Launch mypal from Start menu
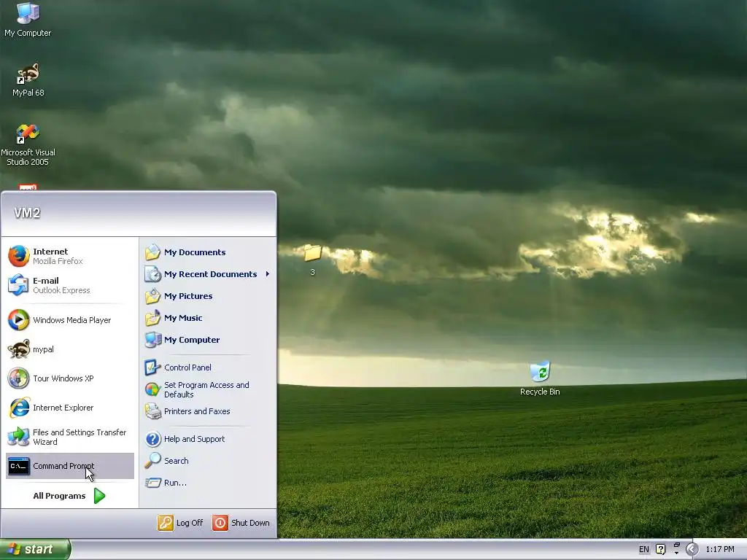This screenshot has height=560, width=747. click(69, 349)
